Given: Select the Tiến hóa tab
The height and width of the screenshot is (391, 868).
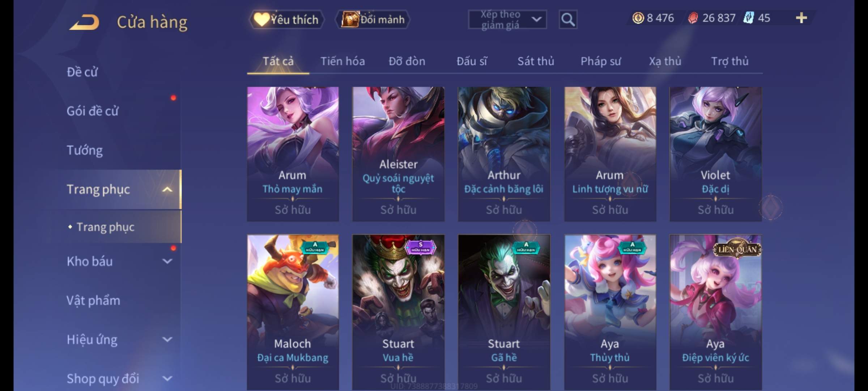Looking at the screenshot, I should point(342,61).
